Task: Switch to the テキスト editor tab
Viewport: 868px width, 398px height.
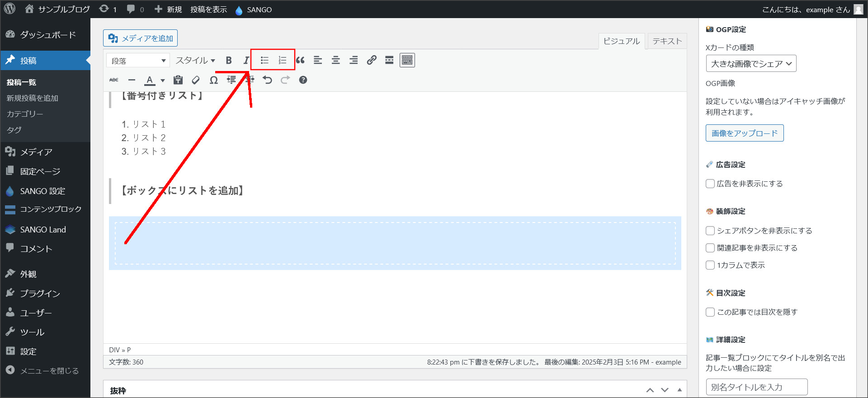Action: pyautogui.click(x=667, y=41)
